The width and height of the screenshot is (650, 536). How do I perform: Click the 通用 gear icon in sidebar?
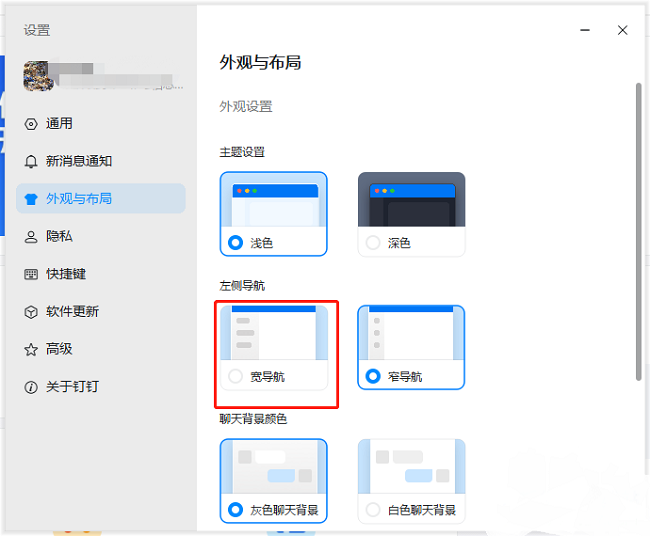tap(31, 124)
